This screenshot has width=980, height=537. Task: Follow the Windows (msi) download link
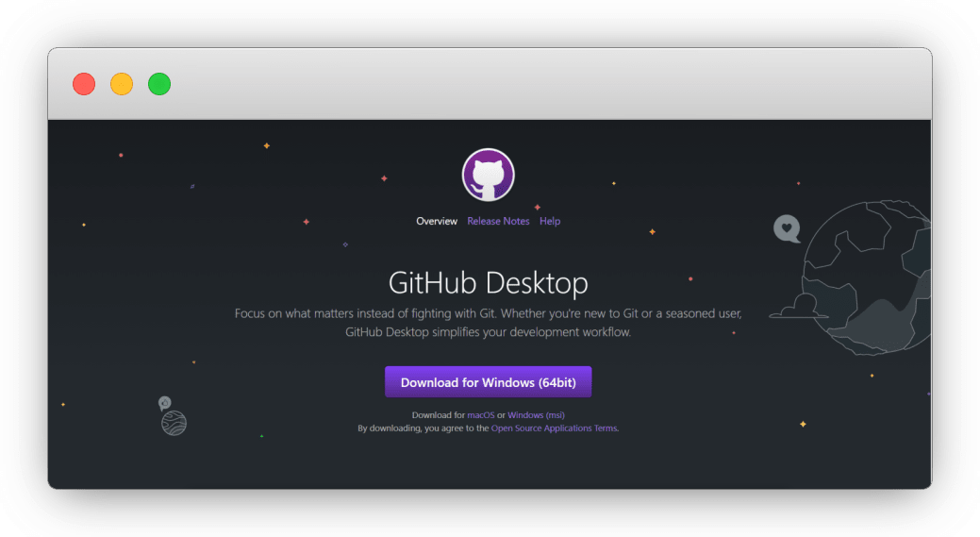pos(537,415)
